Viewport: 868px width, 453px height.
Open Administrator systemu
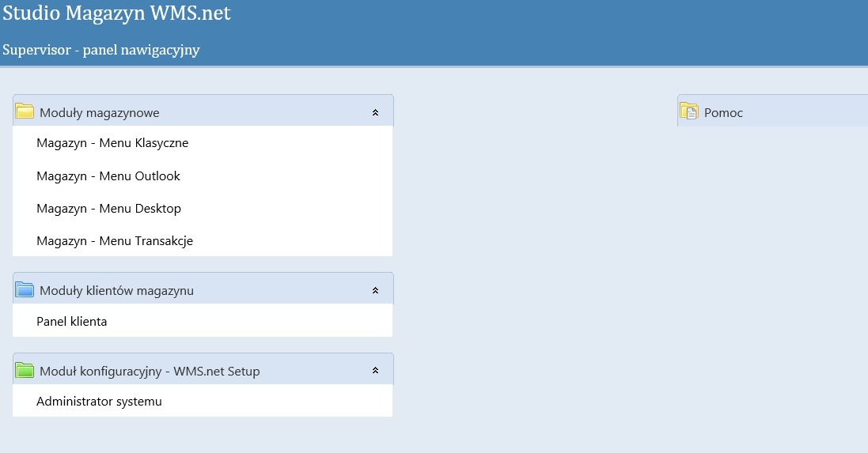coord(99,402)
